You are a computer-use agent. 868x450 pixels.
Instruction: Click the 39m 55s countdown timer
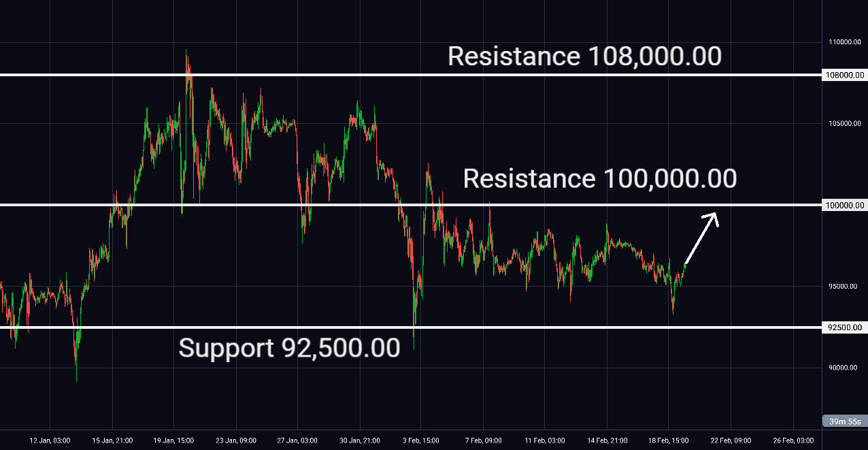[844, 422]
